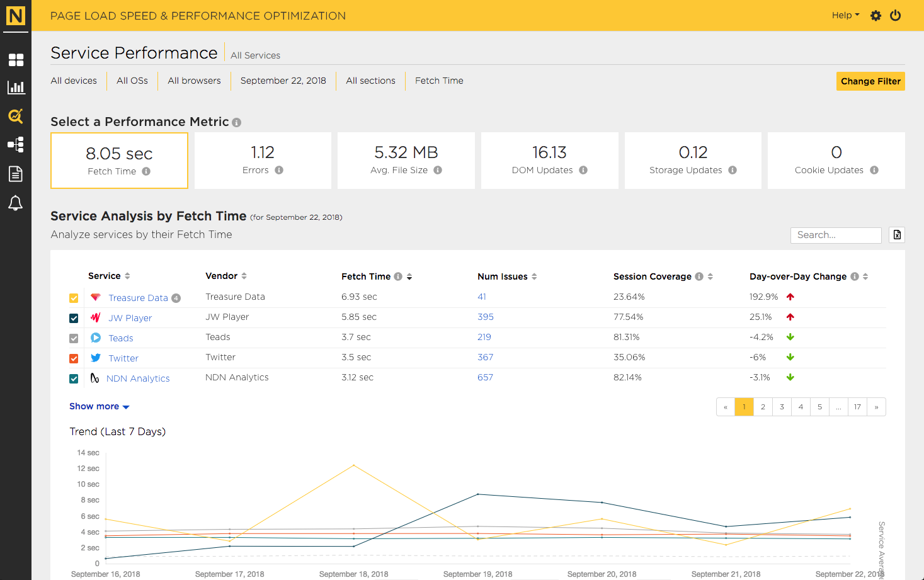The image size is (924, 580).
Task: Click into the Search field
Action: tap(836, 235)
